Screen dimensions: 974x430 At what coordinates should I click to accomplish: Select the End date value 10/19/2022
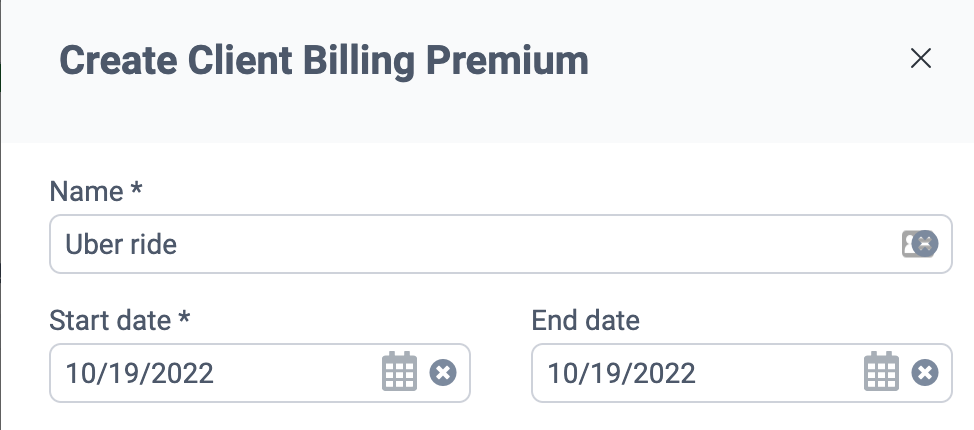point(622,373)
